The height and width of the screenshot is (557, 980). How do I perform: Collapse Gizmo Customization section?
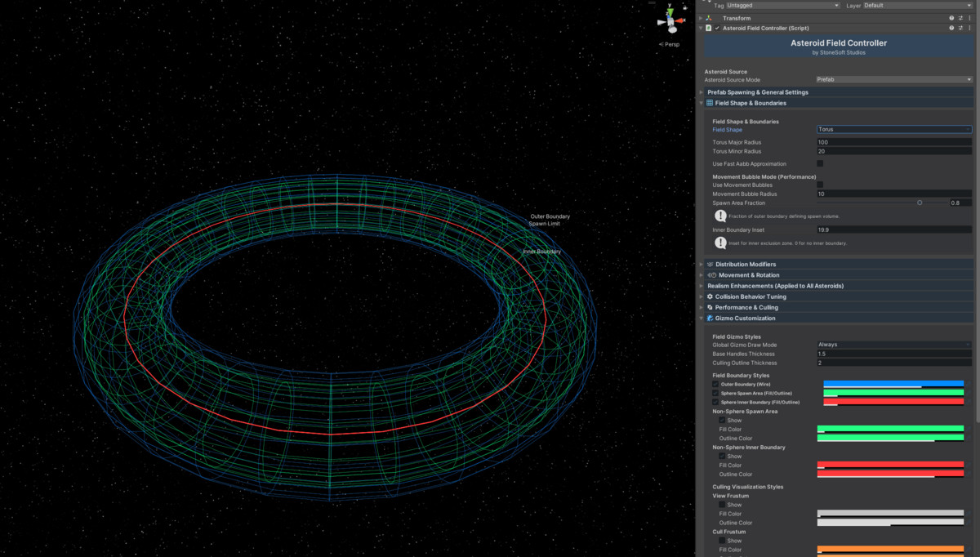pos(702,319)
